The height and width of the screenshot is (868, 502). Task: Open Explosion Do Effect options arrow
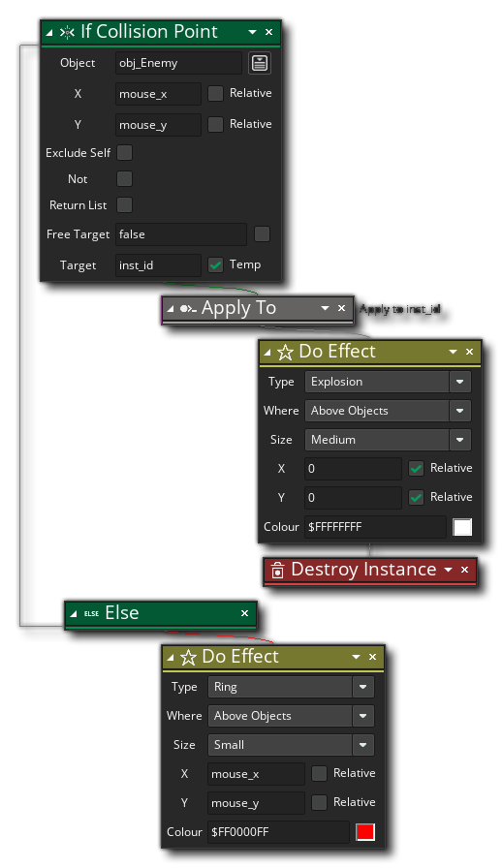453,352
